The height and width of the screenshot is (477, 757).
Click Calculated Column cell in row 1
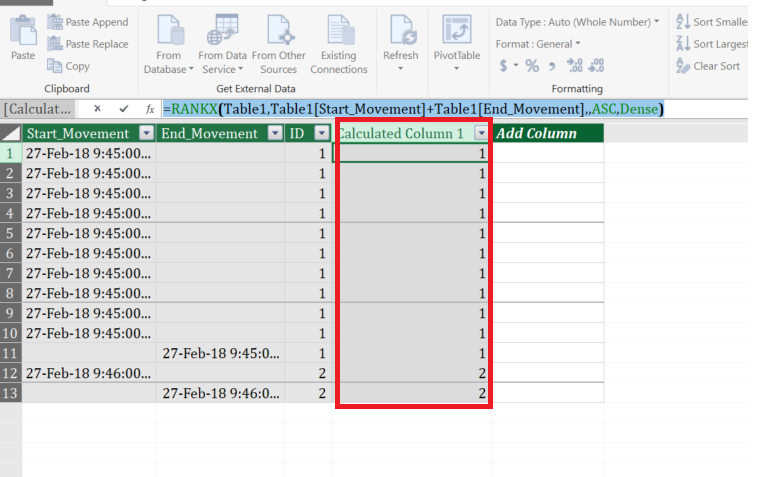(413, 154)
